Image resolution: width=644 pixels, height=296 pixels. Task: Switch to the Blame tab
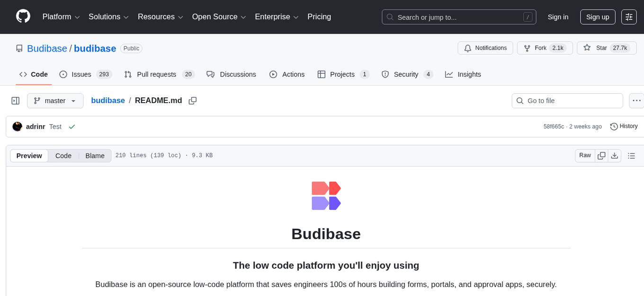pyautogui.click(x=95, y=155)
